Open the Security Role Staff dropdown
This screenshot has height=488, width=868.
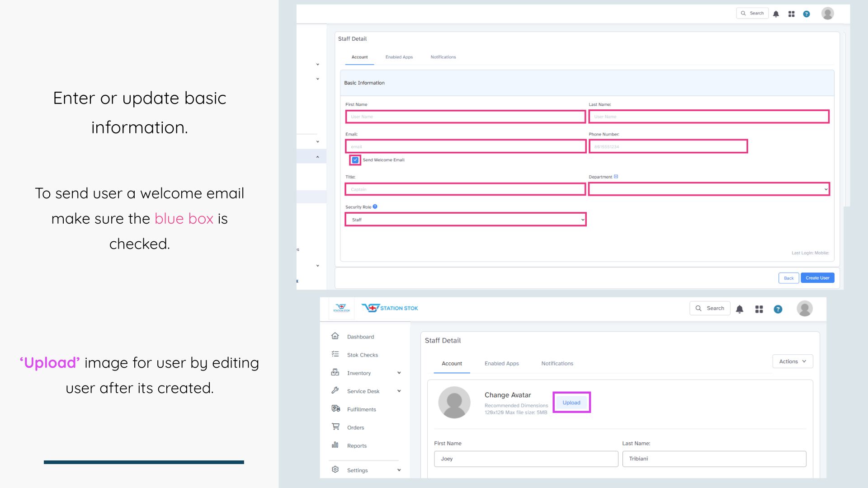[x=465, y=220]
